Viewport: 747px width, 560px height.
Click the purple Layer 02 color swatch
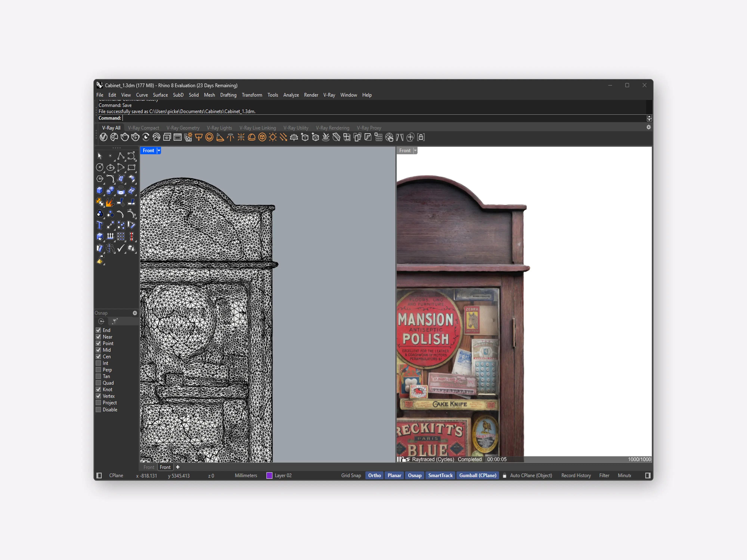269,475
